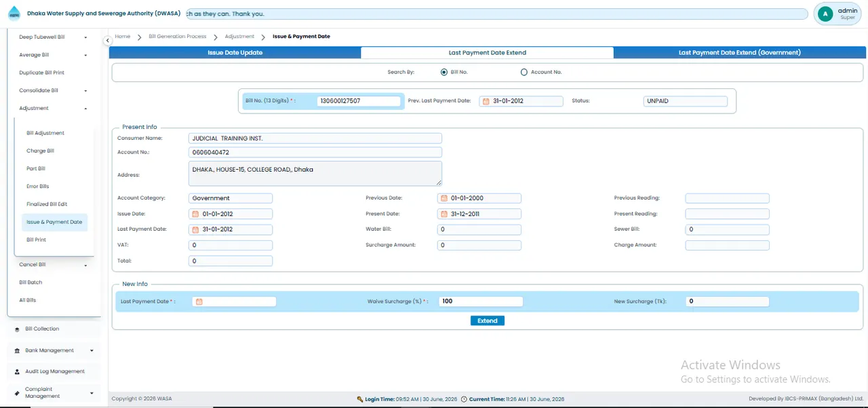Expand Consolidate Bill menu
The image size is (868, 408).
(x=85, y=90)
